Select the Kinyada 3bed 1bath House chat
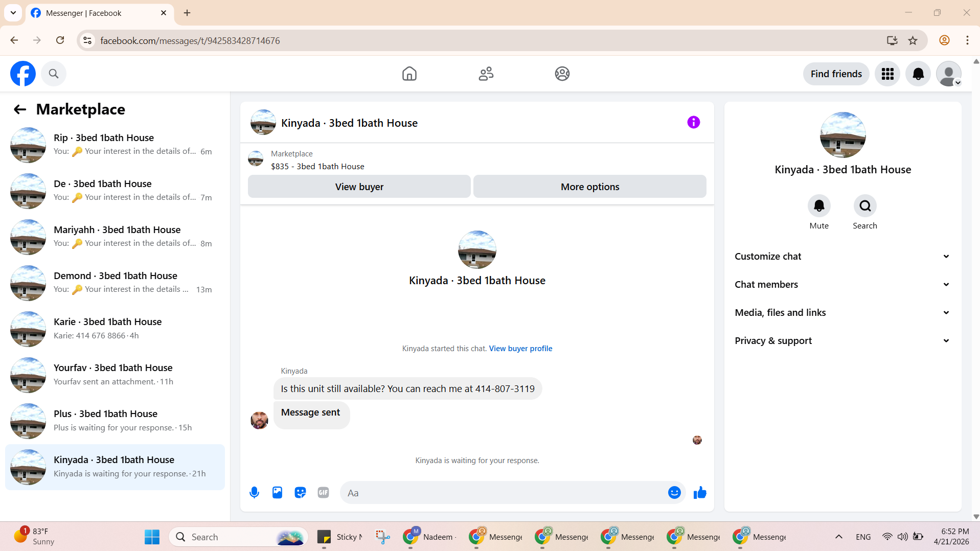The width and height of the screenshot is (980, 551). point(115,467)
